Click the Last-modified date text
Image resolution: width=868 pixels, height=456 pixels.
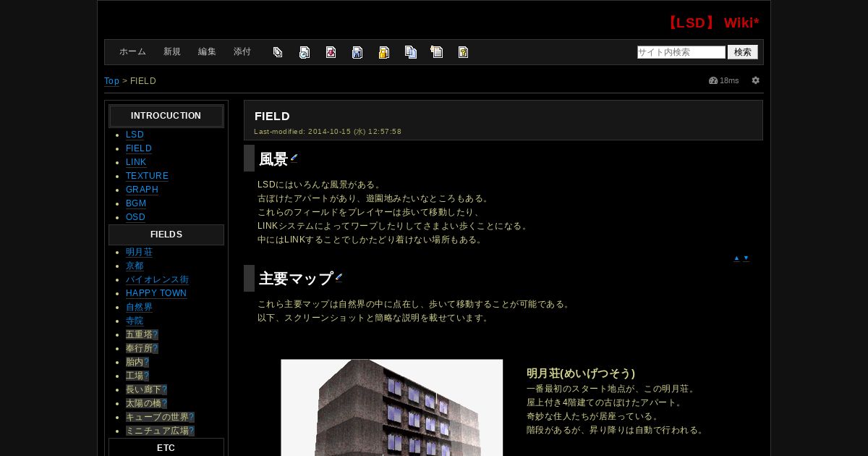[328, 132]
